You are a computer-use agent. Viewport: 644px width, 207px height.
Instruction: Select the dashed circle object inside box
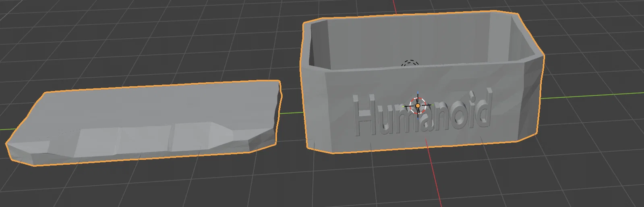click(410, 64)
